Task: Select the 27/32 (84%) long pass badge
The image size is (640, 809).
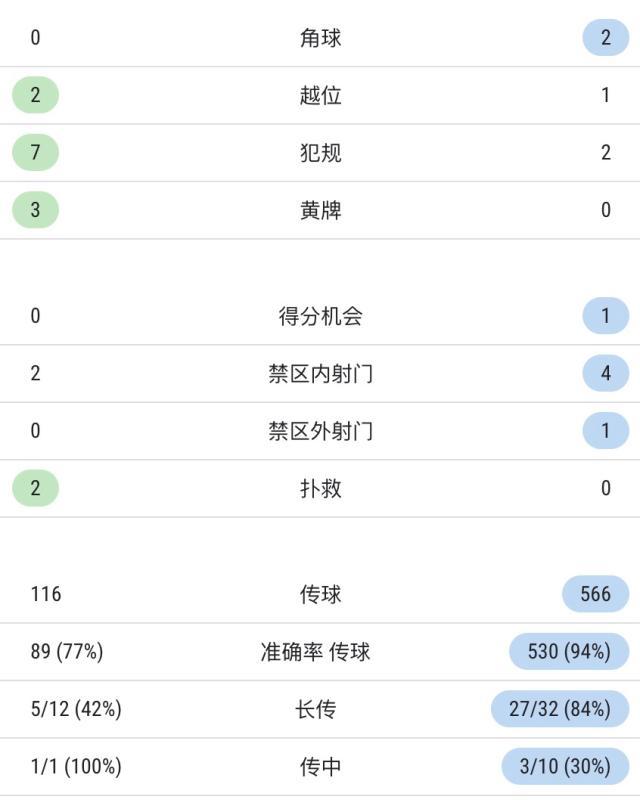Action: click(559, 709)
